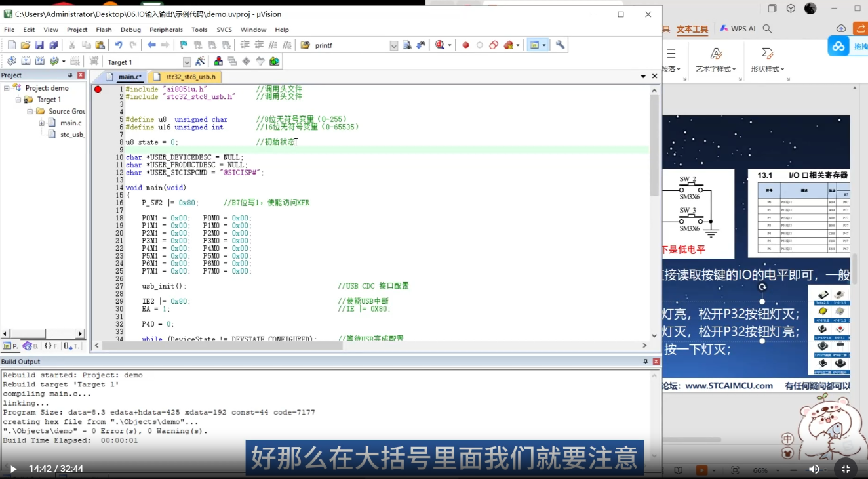868x479 pixels.
Task: Collapse the Target 1 tree node
Action: click(x=18, y=100)
